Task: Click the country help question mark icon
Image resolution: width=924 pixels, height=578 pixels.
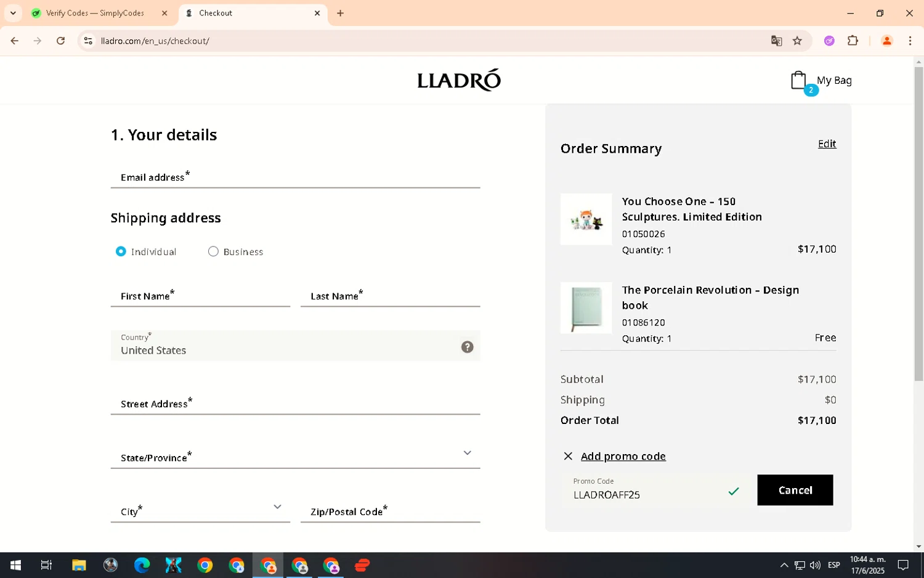Action: (468, 347)
